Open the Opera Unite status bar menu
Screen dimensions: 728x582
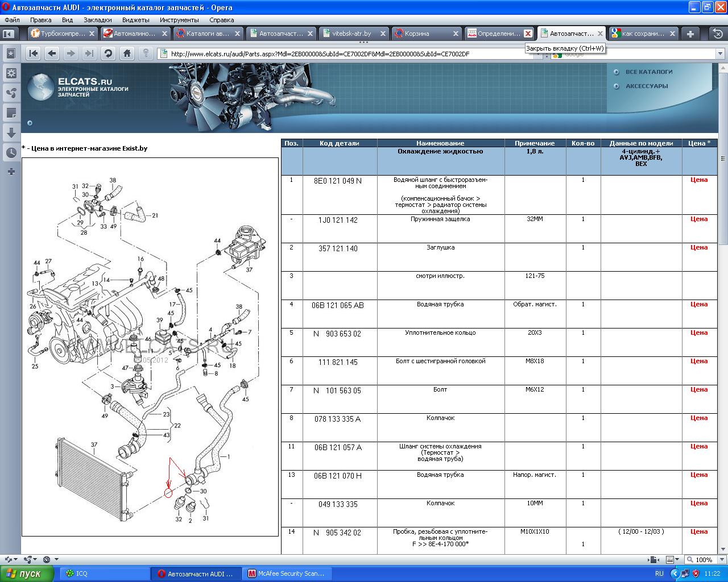coord(30,560)
